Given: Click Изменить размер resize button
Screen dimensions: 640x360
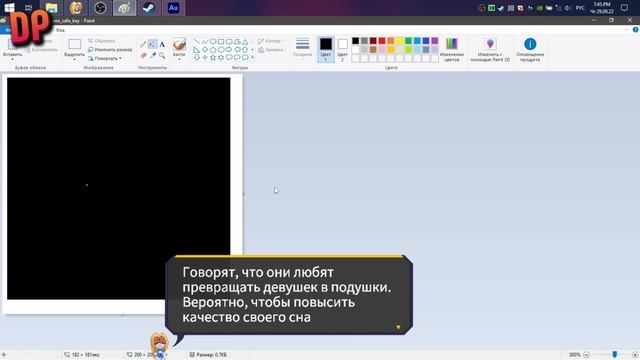Looking at the screenshot, I should (110, 49).
